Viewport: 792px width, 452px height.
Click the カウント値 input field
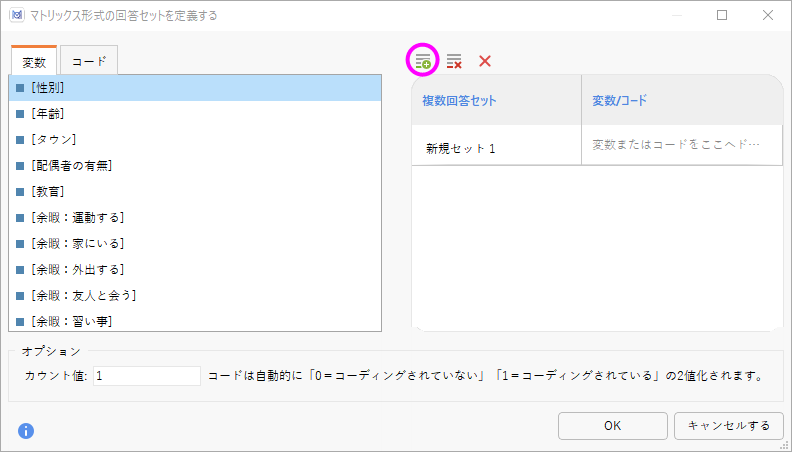[147, 376]
